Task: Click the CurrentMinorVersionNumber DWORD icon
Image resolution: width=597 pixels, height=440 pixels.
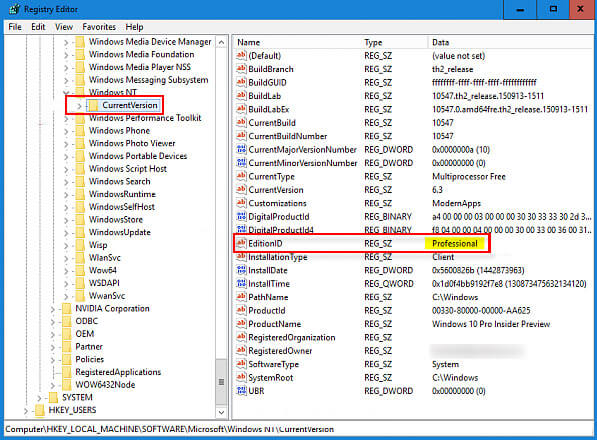Action: click(x=241, y=163)
